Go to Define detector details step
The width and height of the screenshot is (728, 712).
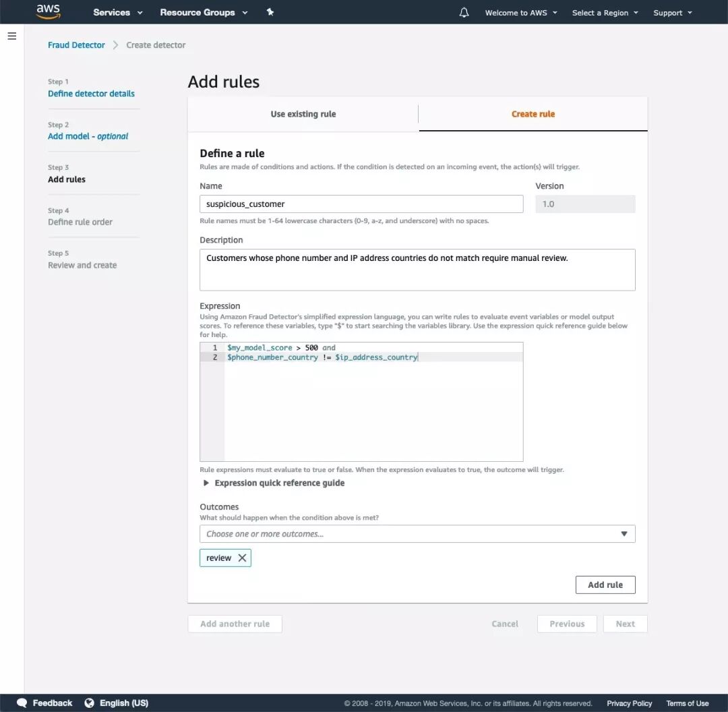(x=91, y=93)
